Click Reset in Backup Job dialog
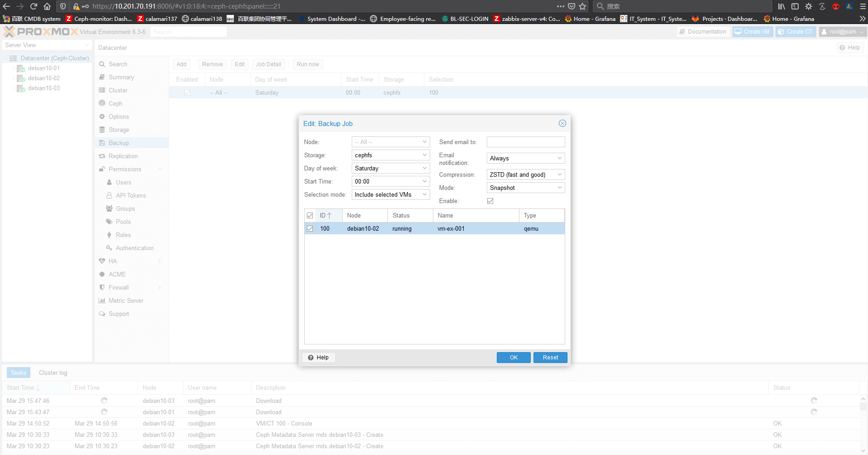The image size is (868, 455). (x=550, y=358)
